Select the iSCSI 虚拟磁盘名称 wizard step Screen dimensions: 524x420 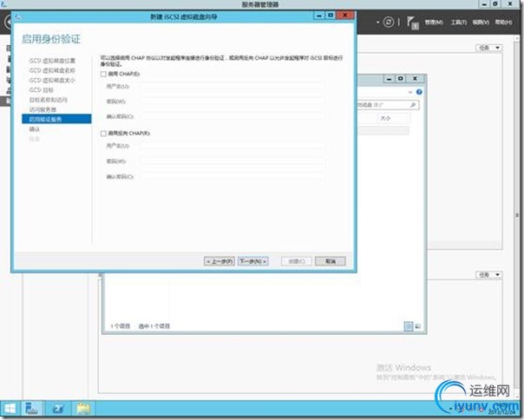coord(52,70)
